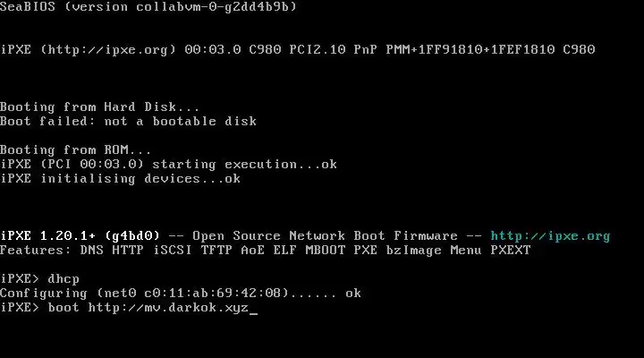Screen dimensions: 644x358
Task: Click the dhcp command on the prompt line
Action: pos(64,278)
